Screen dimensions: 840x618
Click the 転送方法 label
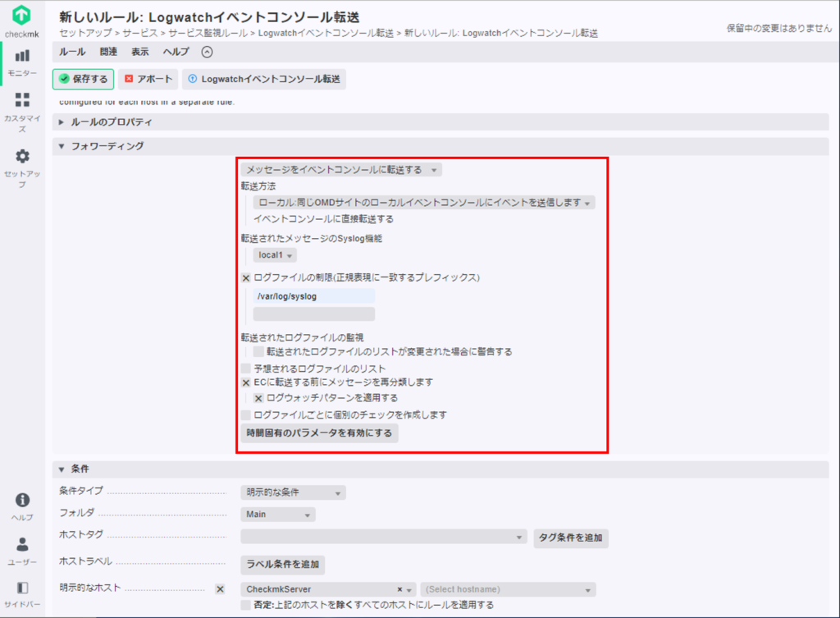coord(258,186)
